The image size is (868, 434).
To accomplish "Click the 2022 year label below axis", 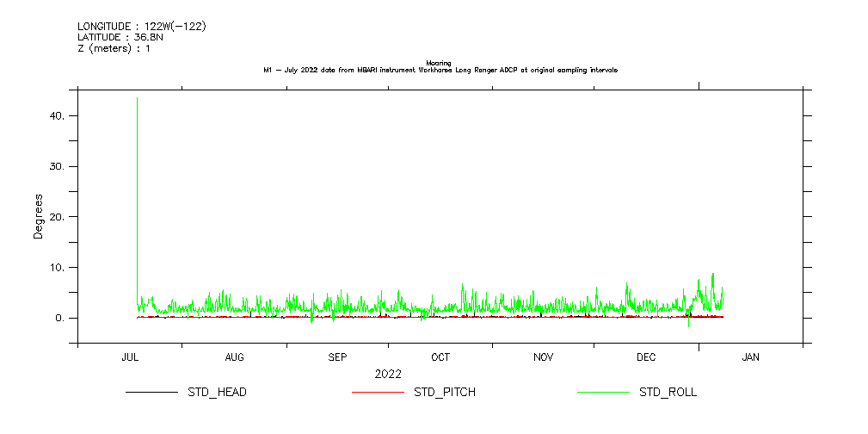I will [x=388, y=374].
